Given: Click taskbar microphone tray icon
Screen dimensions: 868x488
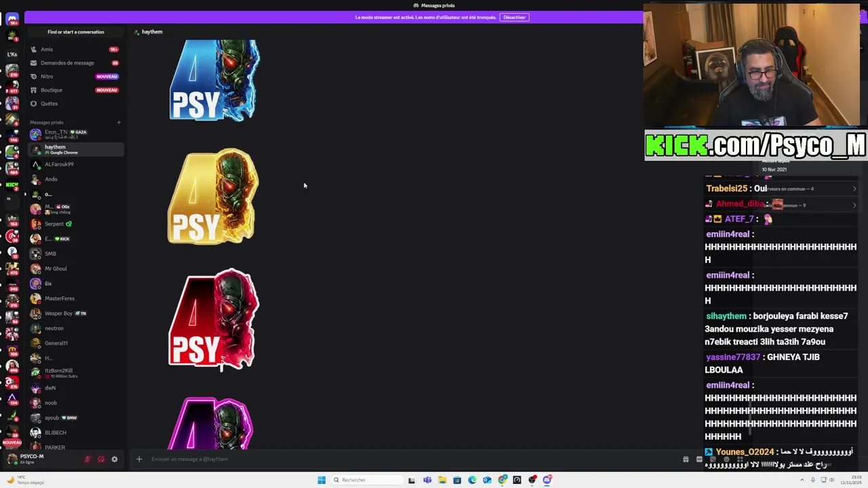Looking at the screenshot, I should point(813,480).
